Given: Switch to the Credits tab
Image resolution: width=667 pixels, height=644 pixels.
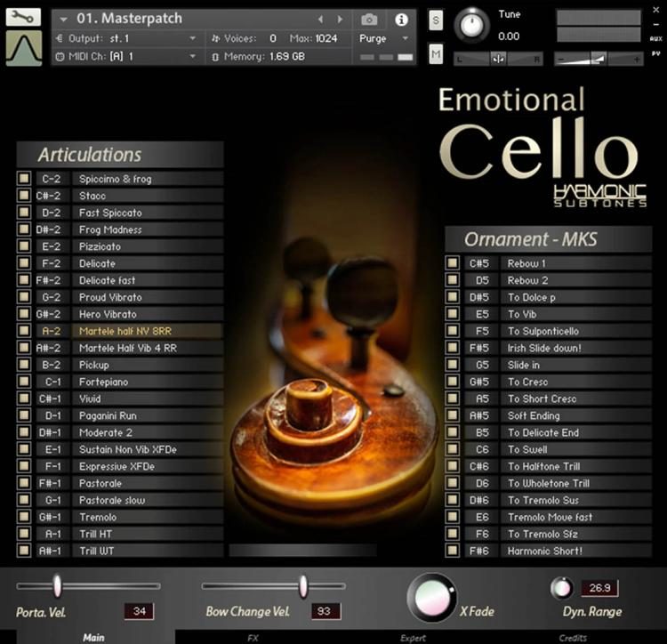Looking at the screenshot, I should click(x=573, y=638).
